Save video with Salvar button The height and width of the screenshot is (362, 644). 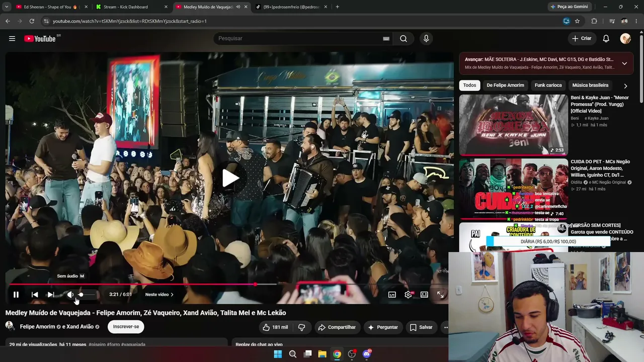point(421,327)
